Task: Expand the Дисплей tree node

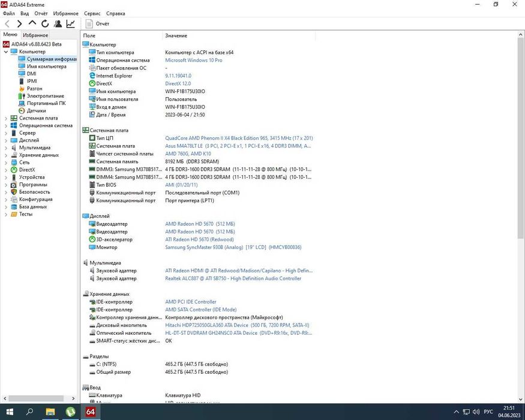Action: tap(5, 140)
